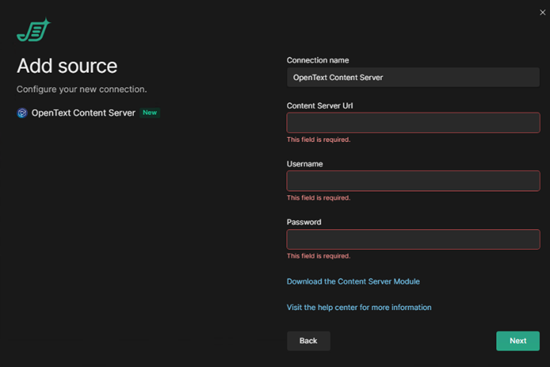Screen dimensions: 550x367
Task: Click the OpenText Content Server source icon
Action: click(x=22, y=113)
